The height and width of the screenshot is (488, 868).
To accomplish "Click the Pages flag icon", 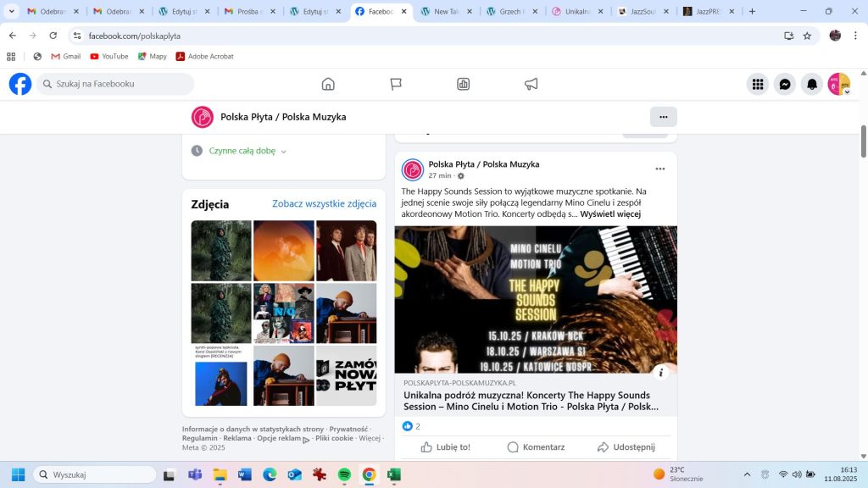I will [x=396, y=84].
